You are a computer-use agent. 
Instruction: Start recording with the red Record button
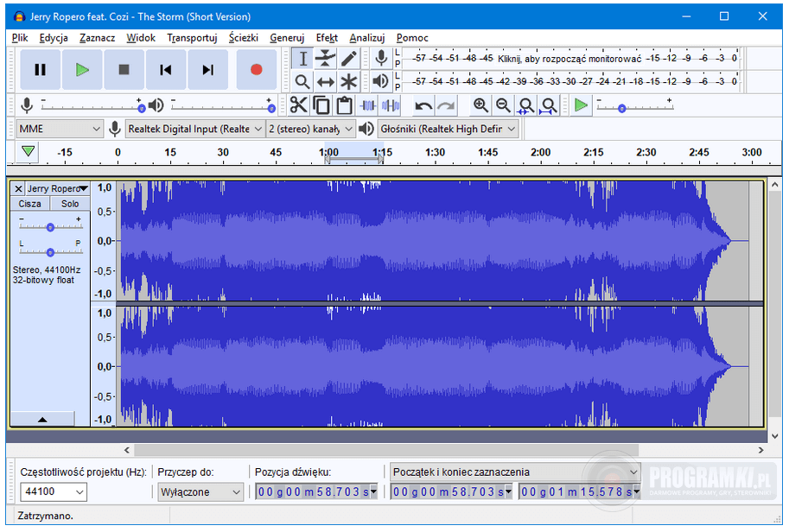pos(256,69)
